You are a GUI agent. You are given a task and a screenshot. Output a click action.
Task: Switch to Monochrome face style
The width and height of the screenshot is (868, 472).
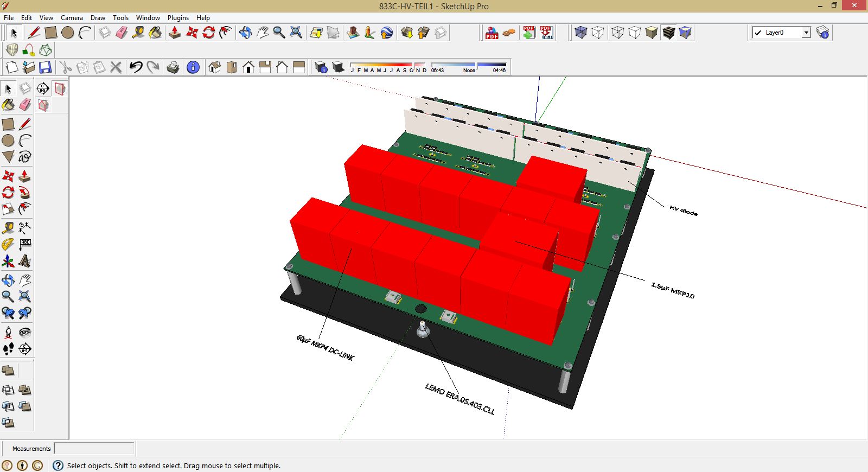(685, 33)
